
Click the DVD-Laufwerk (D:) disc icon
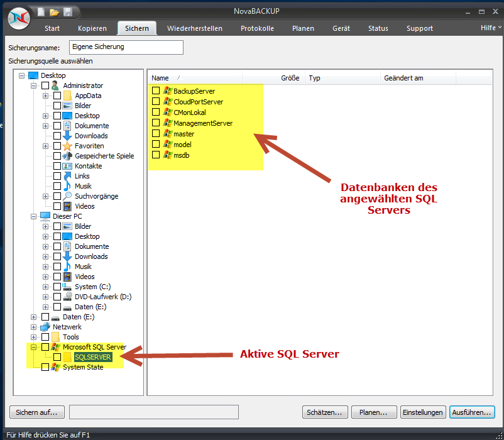pyautogui.click(x=67, y=297)
